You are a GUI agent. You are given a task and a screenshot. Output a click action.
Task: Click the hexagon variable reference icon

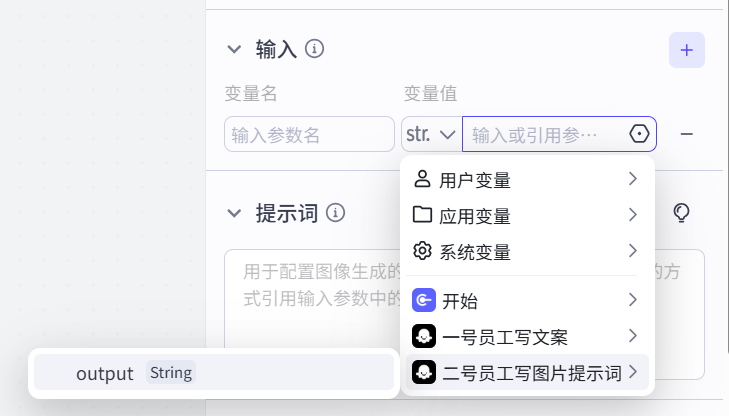tap(639, 134)
